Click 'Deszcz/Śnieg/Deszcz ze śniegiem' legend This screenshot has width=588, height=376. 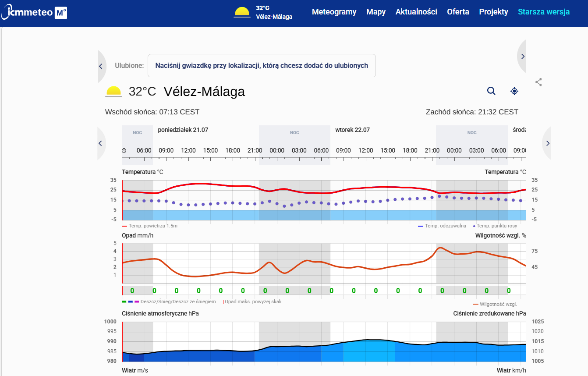click(169, 302)
